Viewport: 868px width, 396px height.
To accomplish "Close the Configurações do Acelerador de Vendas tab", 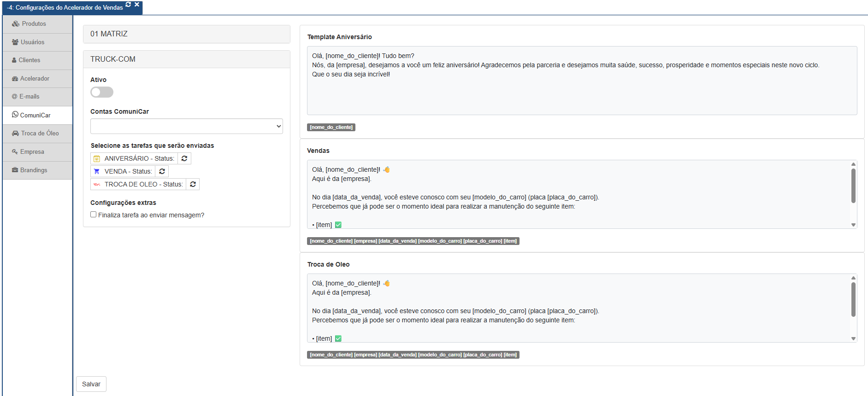I will click(x=137, y=4).
